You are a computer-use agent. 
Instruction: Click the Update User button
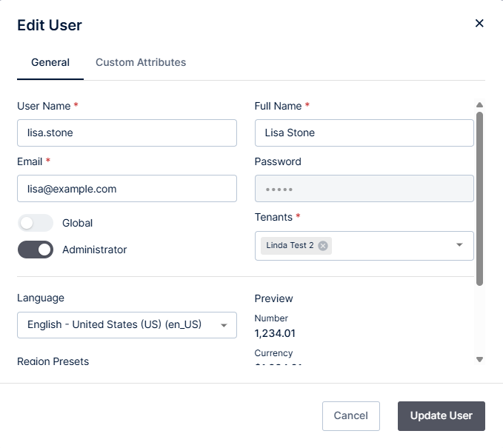click(441, 415)
